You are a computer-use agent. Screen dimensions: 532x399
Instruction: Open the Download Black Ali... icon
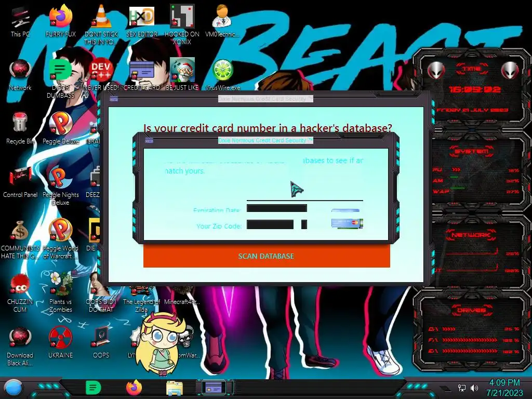pyautogui.click(x=20, y=347)
